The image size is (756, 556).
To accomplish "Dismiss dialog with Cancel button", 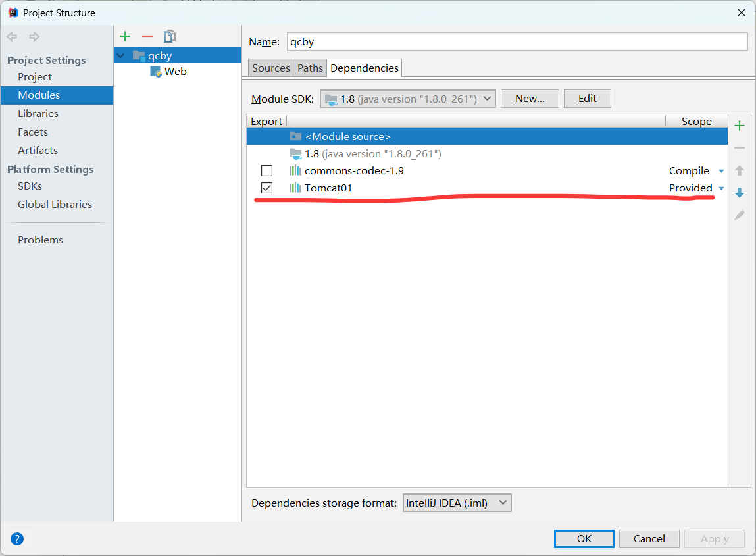I will click(x=649, y=539).
